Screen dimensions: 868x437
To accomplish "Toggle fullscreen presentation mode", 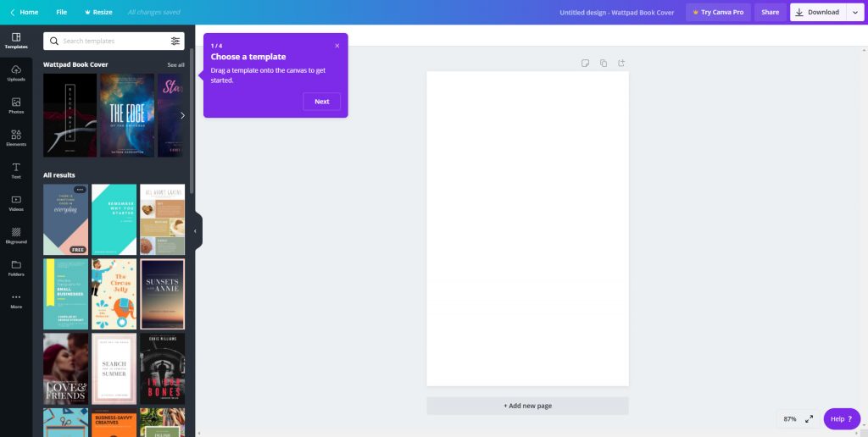I will point(809,418).
